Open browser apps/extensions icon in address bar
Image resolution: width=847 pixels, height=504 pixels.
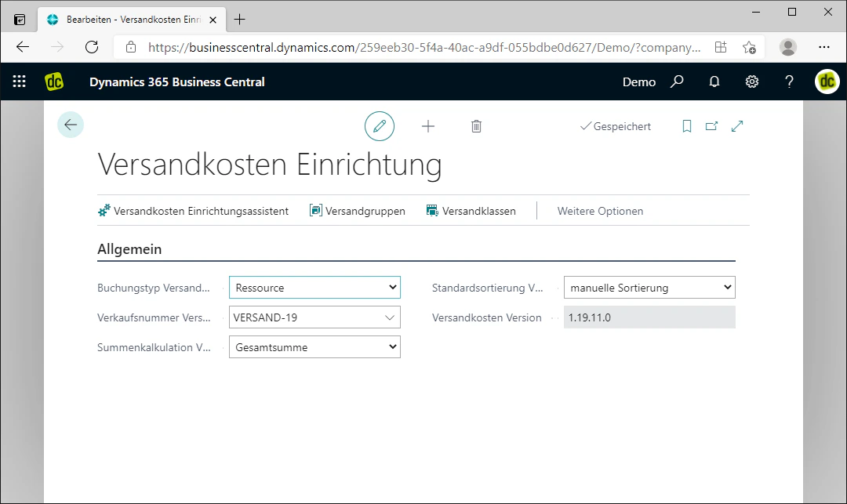721,47
